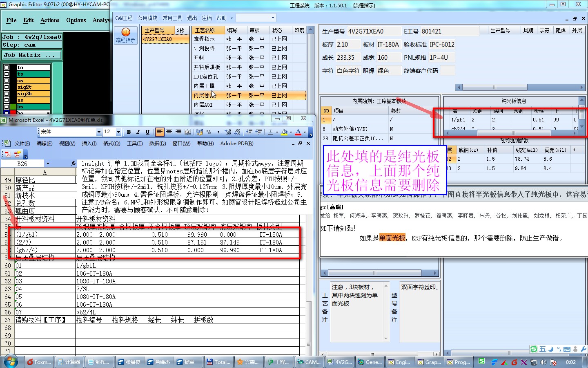Apply left alignment in Excel toolbar
588x368 pixels.
pyautogui.click(x=160, y=132)
